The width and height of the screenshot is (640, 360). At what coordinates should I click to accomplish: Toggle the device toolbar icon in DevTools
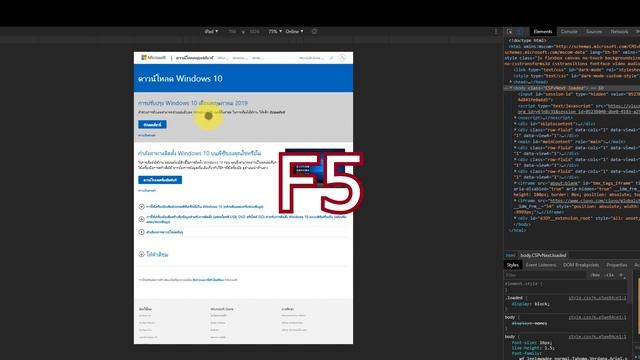coord(520,31)
